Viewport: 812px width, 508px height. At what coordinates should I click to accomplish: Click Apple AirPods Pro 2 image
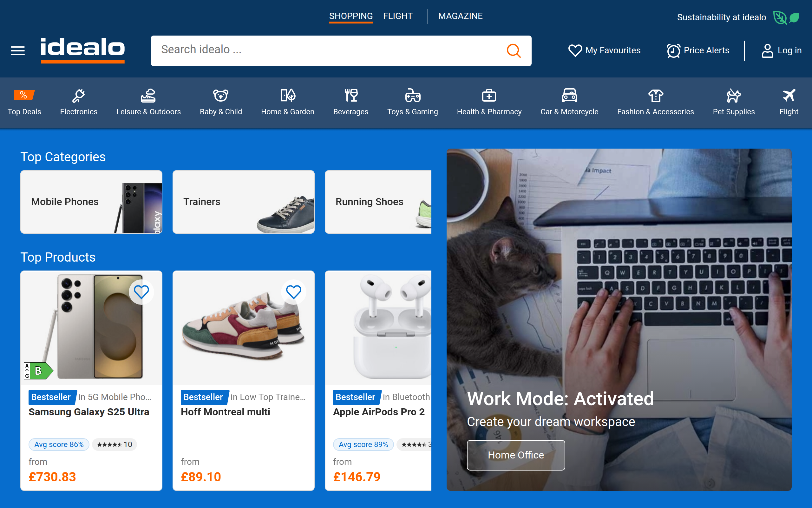pyautogui.click(x=378, y=328)
